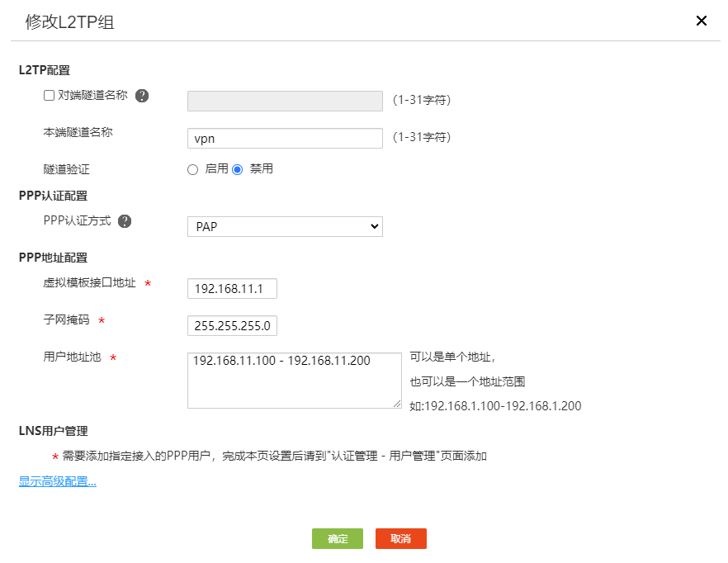The height and width of the screenshot is (563, 728).
Task: Enable the 对端隧道名称 checkbox
Action: (x=49, y=96)
